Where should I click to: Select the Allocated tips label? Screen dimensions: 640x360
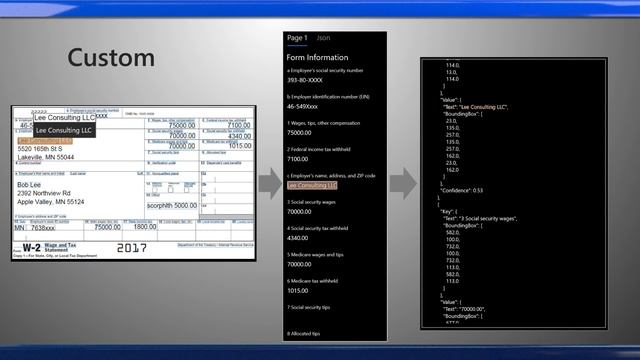tap(303, 334)
